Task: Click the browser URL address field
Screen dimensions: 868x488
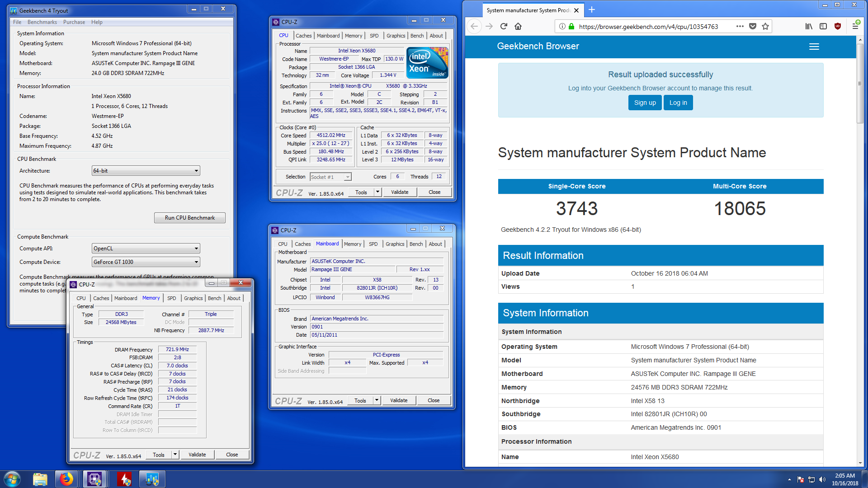Action: pyautogui.click(x=648, y=26)
